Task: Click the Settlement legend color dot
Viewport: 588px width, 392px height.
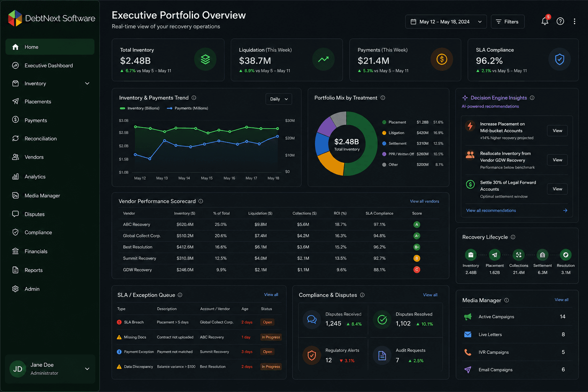Action: [x=384, y=144]
